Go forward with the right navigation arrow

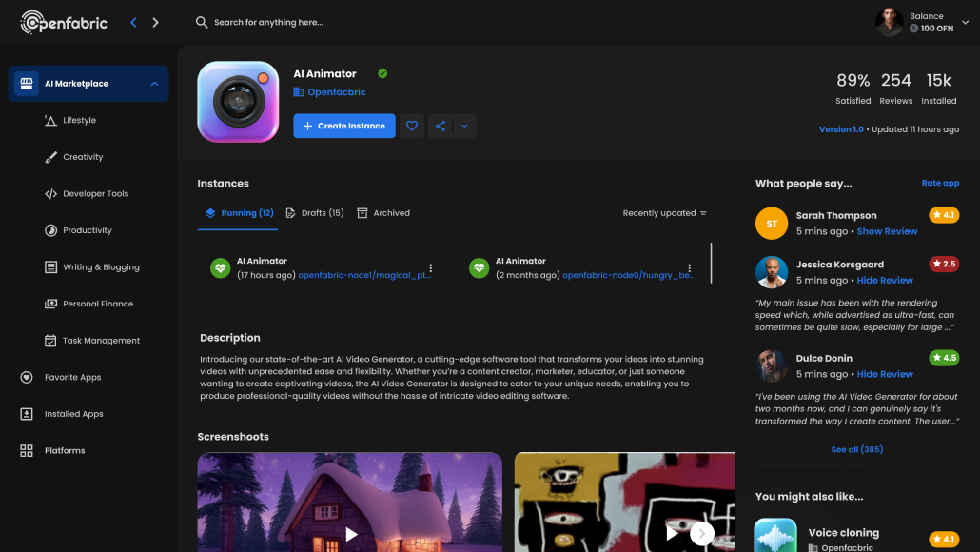156,22
